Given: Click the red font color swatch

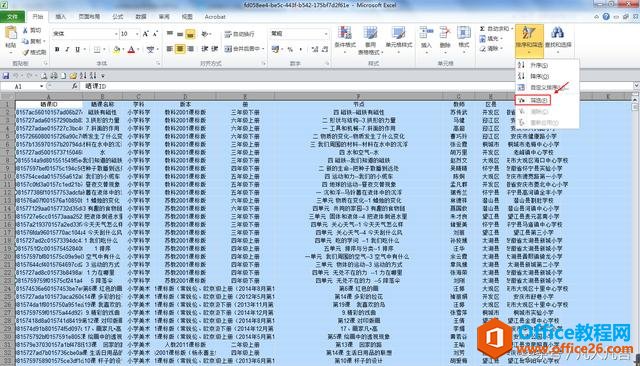Looking at the screenshot, I should click(x=131, y=49).
